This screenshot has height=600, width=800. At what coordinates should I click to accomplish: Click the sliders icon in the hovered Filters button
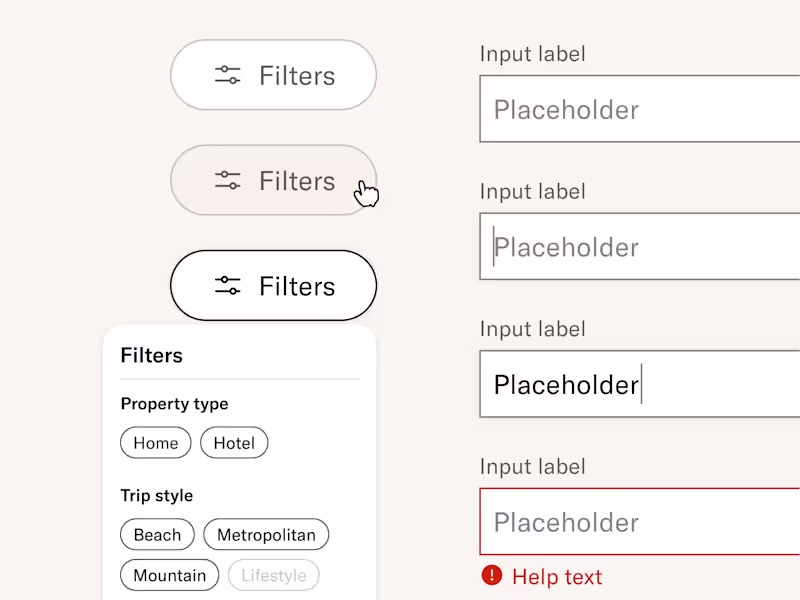coord(228,180)
